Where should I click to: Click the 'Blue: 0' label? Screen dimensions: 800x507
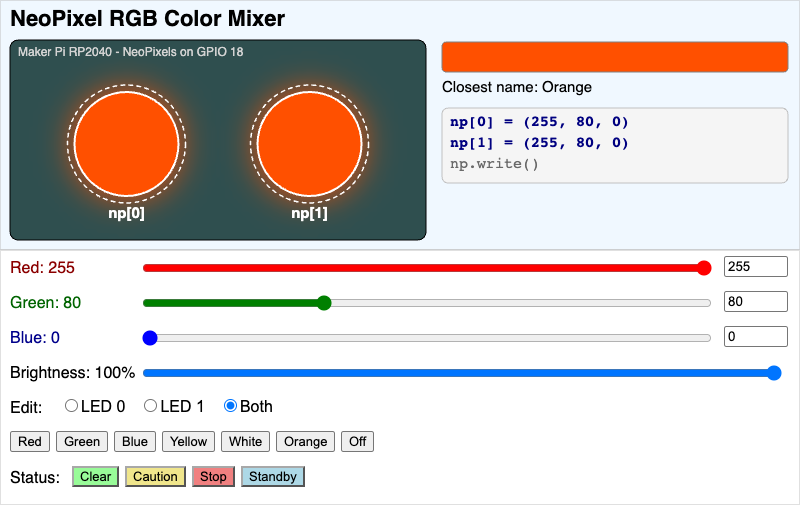pyautogui.click(x=35, y=338)
